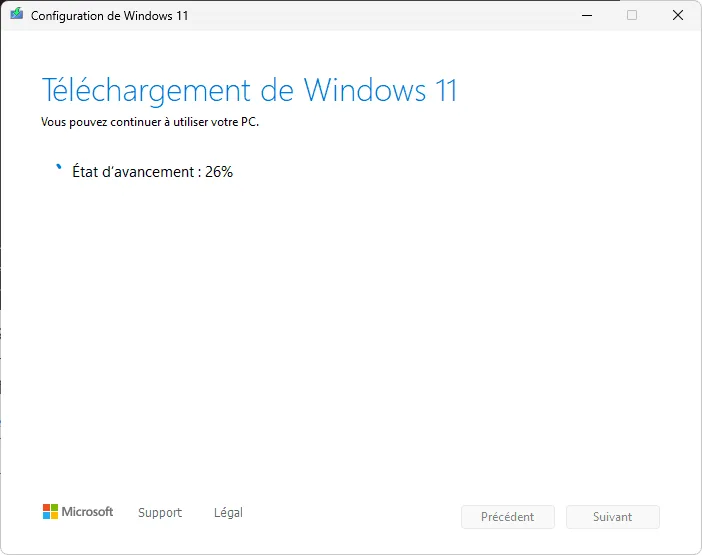702x555 pixels.
Task: Click the Suivant button
Action: coord(612,517)
